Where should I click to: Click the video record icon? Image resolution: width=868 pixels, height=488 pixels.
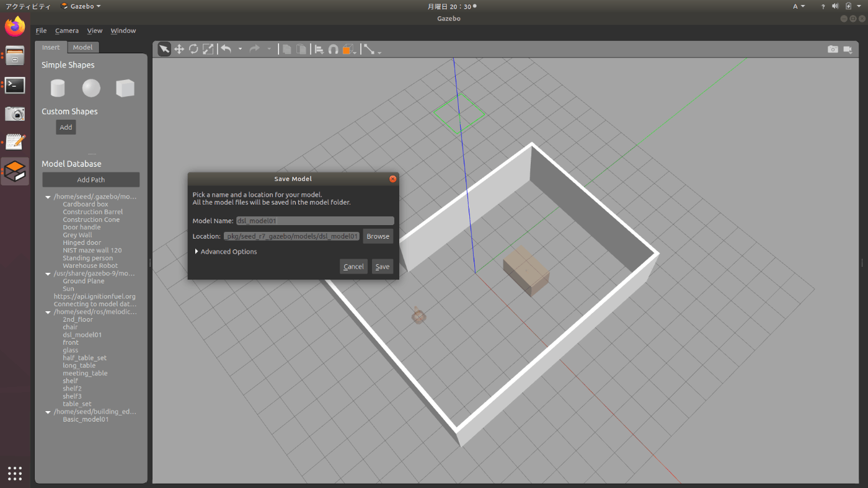pos(848,49)
